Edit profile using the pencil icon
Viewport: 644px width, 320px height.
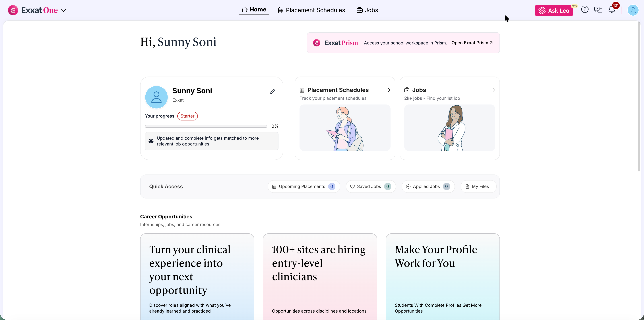(x=273, y=91)
